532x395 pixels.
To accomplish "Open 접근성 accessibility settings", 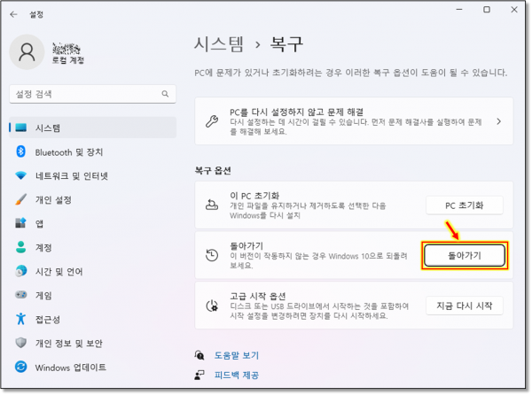I will pos(49,320).
